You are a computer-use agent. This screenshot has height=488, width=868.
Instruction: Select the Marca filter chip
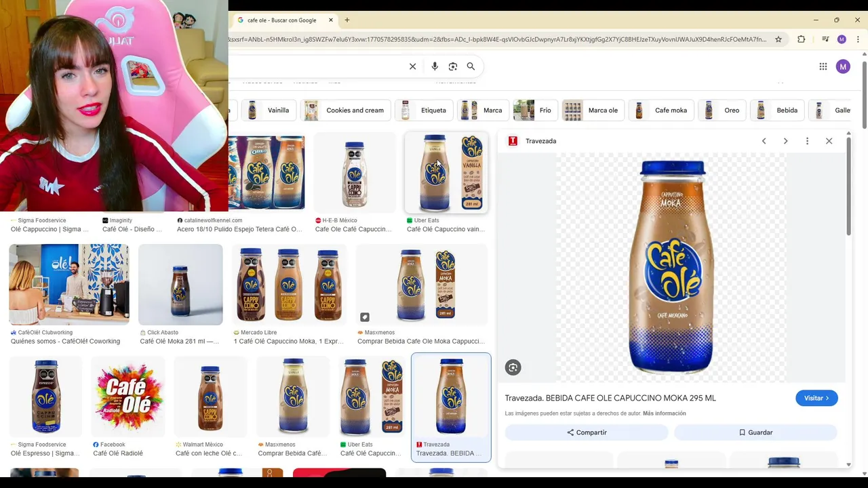coord(483,110)
